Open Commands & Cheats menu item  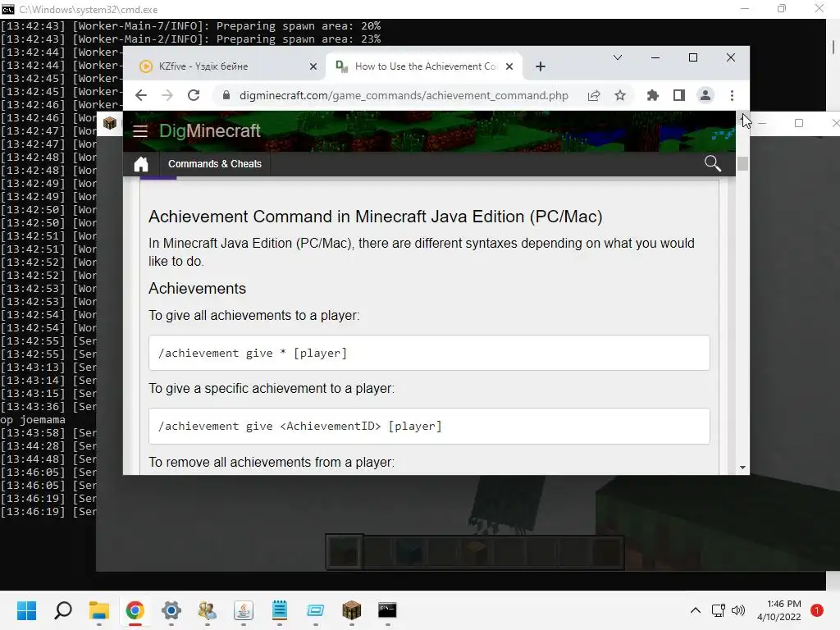(215, 164)
